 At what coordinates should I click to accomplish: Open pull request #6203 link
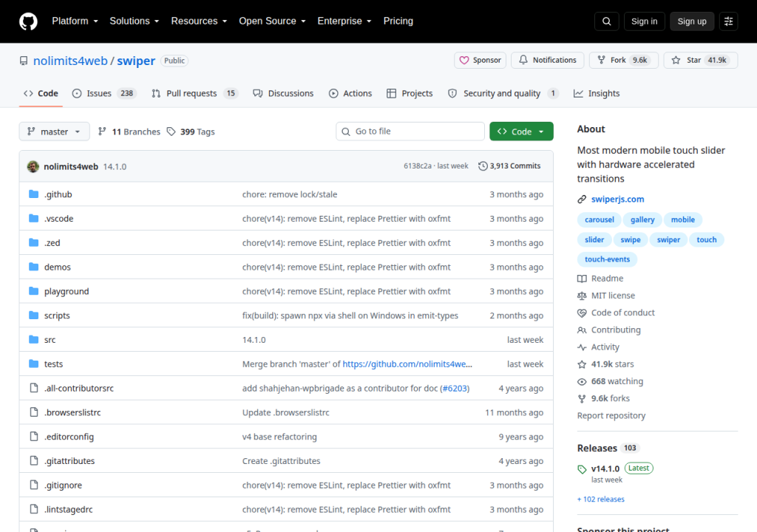tap(455, 388)
